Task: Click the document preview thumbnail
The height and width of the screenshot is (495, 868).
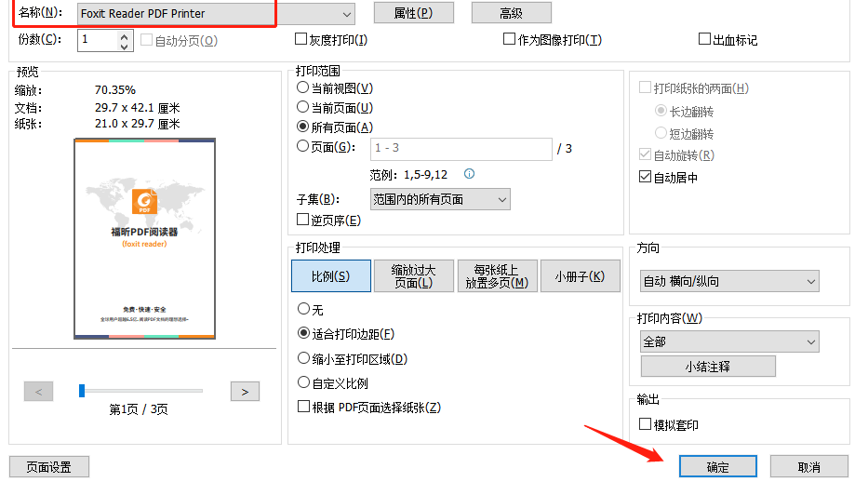Action: click(x=144, y=239)
